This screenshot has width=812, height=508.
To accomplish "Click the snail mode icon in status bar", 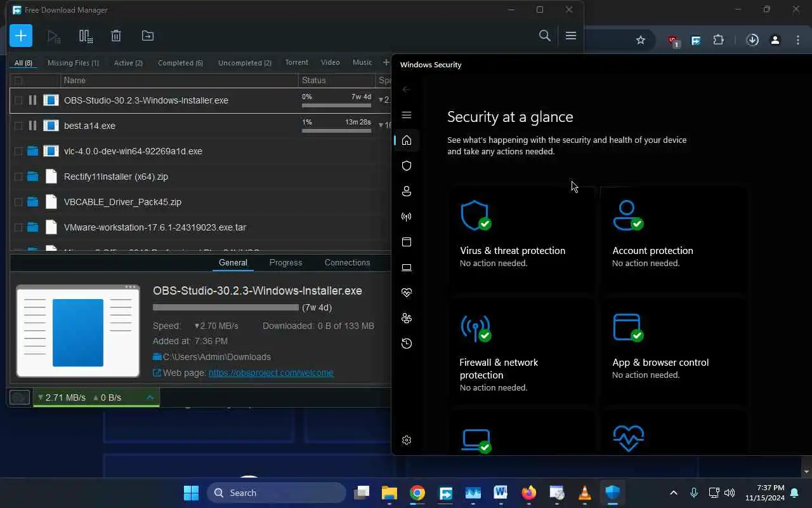I will point(19,398).
